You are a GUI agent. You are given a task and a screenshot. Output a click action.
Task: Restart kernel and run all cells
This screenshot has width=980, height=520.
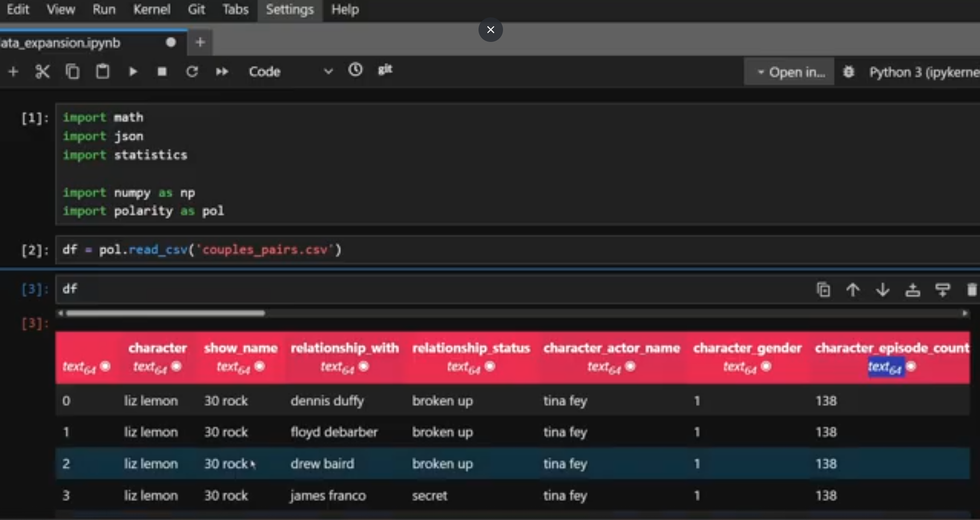pyautogui.click(x=222, y=72)
